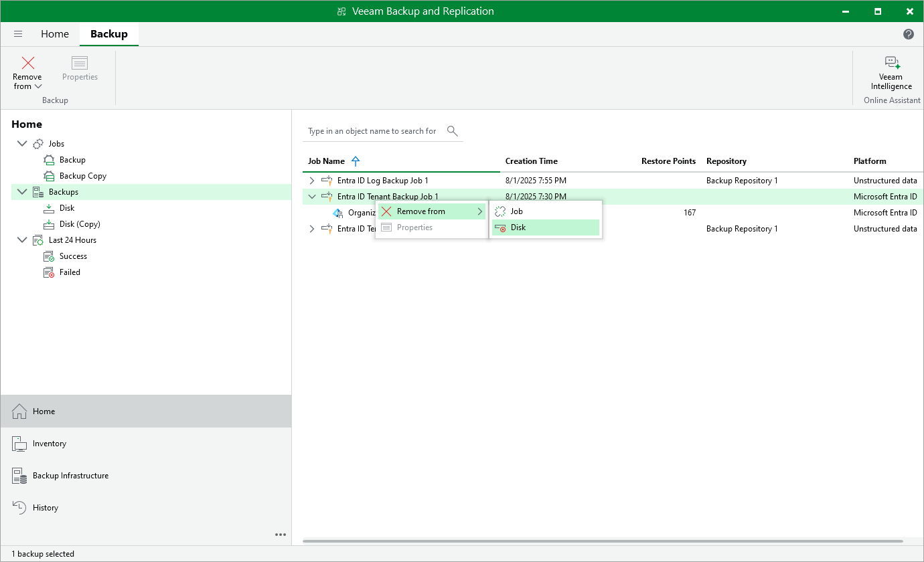Select the Backup Copy tree item
The image size is (924, 562).
(83, 175)
